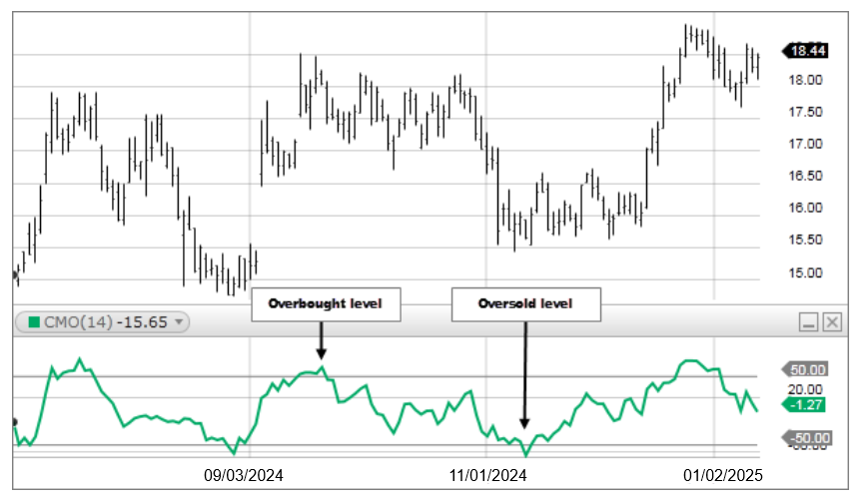863x504 pixels.
Task: Click the 50.00 overbought level tag
Action: click(x=806, y=369)
